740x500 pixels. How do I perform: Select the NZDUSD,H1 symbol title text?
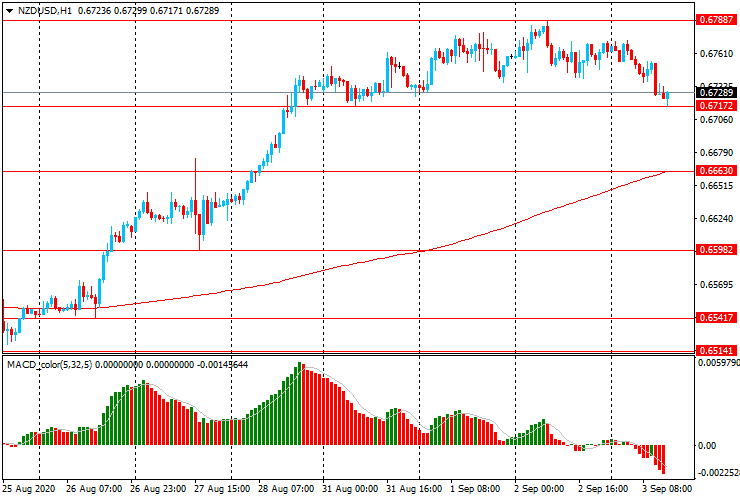pyautogui.click(x=45, y=11)
